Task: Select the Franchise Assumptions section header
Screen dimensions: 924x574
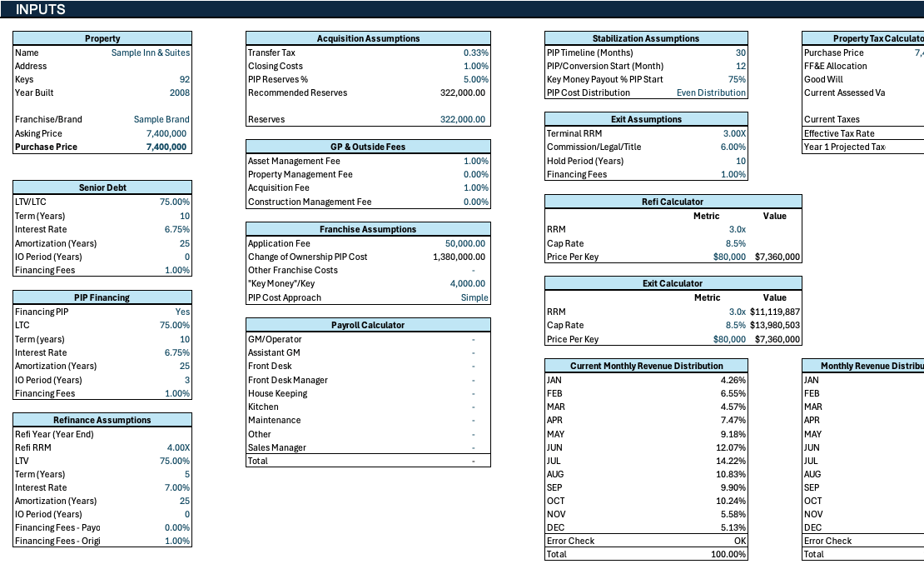Action: point(368,229)
